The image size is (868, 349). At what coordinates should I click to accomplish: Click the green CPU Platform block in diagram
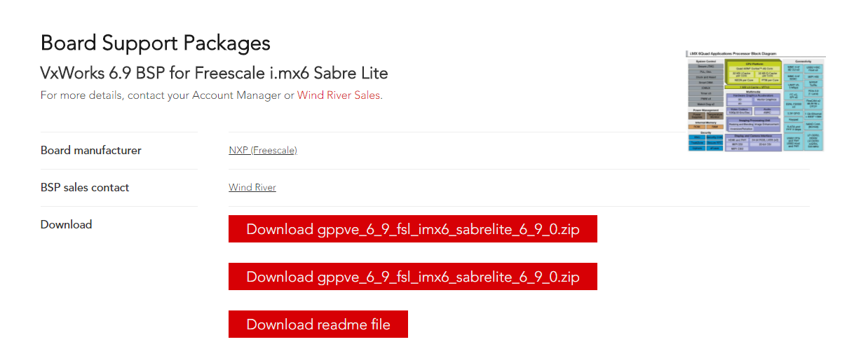tap(753, 73)
